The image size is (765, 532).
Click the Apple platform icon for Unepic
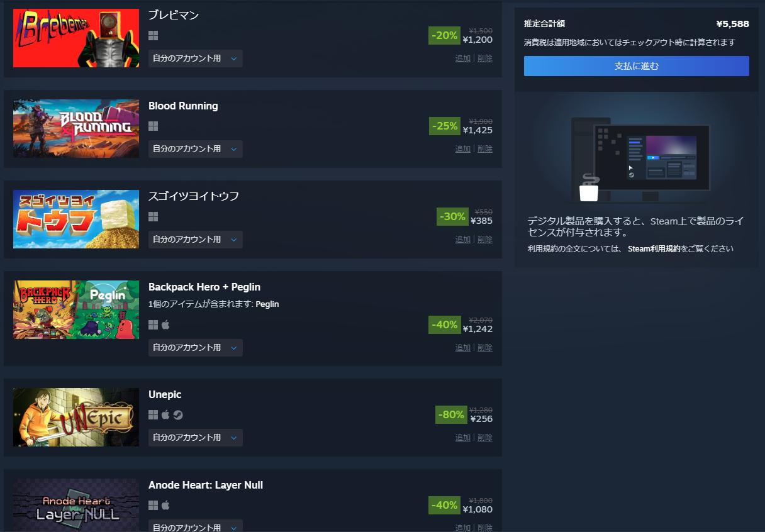(166, 415)
